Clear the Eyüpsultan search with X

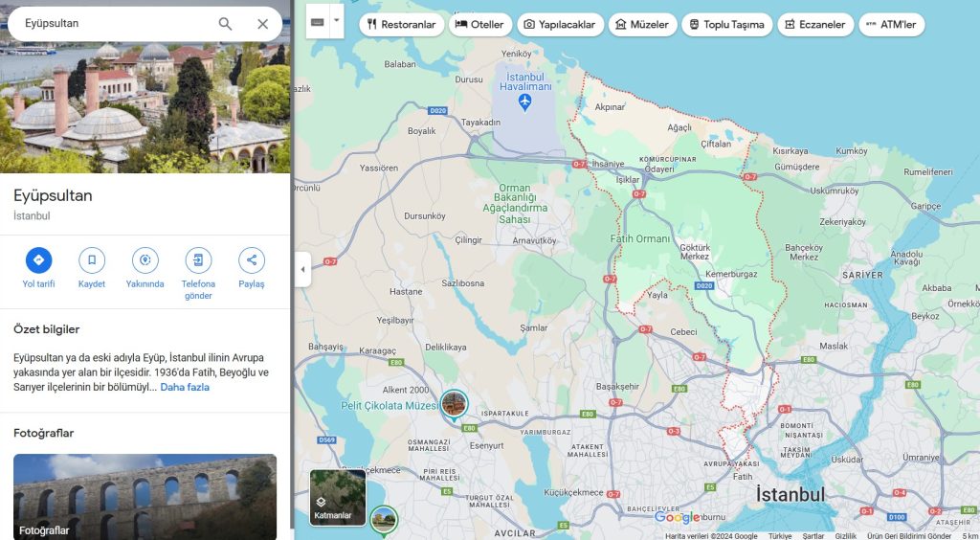coord(262,24)
